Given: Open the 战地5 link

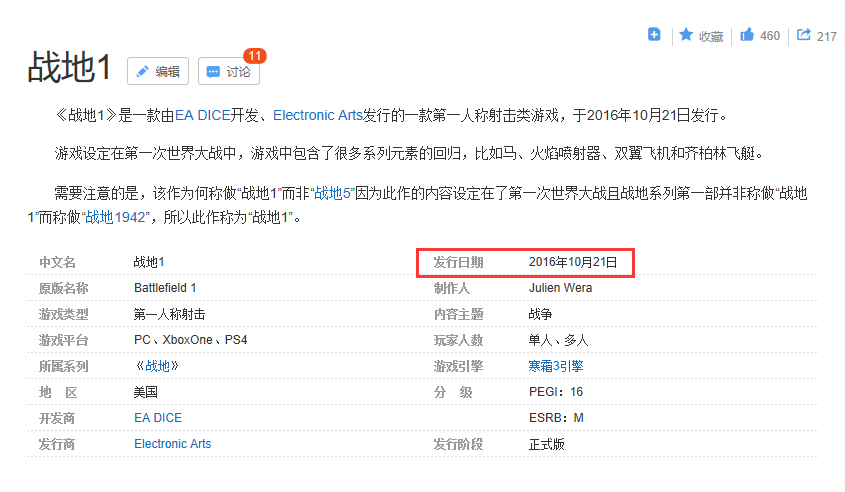Looking at the screenshot, I should 332,193.
